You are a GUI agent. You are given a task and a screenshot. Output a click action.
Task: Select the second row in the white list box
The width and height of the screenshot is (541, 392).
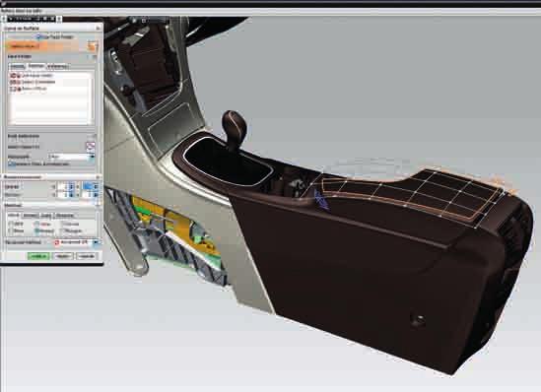coord(50,82)
